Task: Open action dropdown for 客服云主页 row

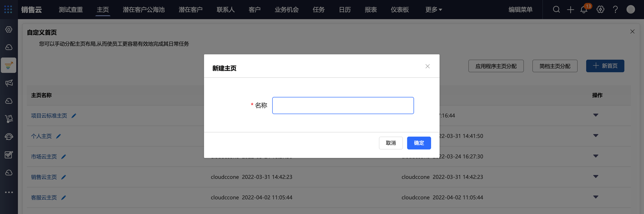Action: 595,197
